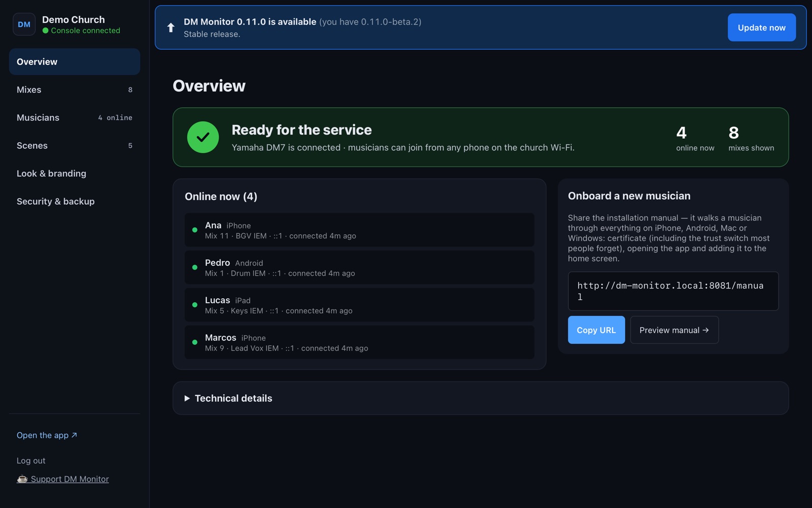Click the Online now (4) heading

(x=221, y=197)
